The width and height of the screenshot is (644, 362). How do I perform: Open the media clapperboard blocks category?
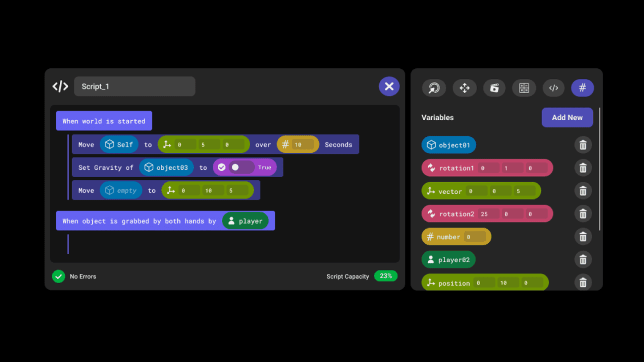(x=494, y=88)
